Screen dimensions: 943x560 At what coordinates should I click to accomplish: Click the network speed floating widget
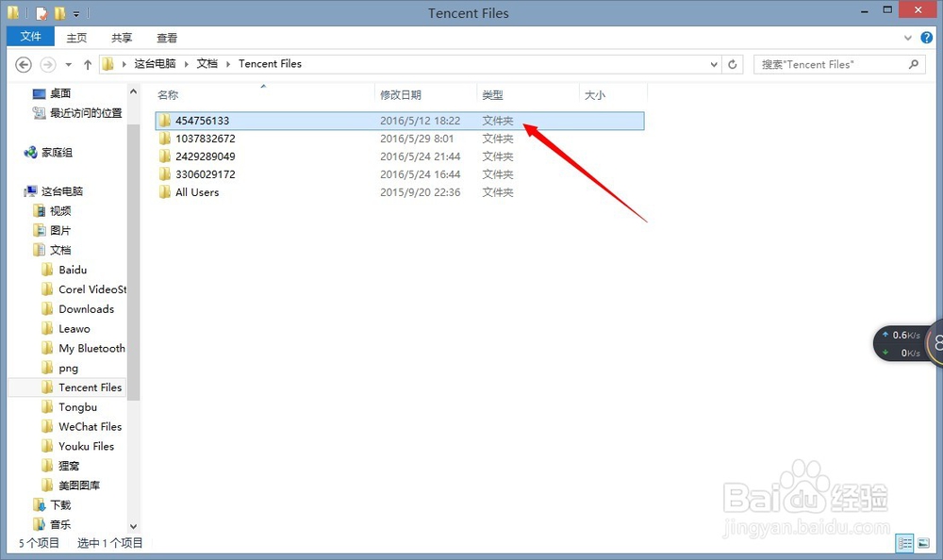907,343
